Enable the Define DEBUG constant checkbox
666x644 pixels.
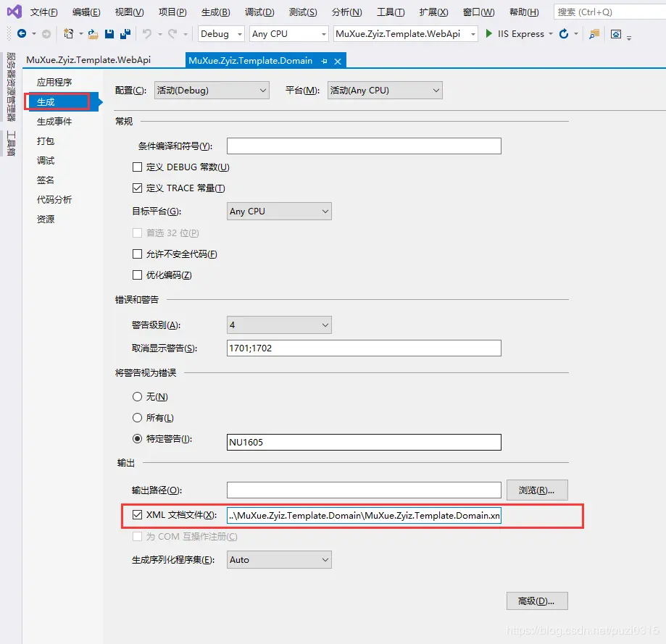point(137,167)
